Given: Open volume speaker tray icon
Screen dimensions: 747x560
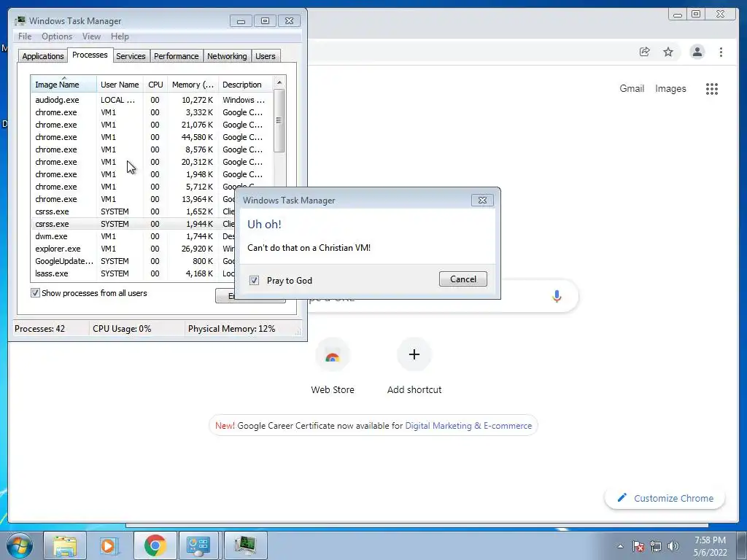Looking at the screenshot, I should click(673, 546).
